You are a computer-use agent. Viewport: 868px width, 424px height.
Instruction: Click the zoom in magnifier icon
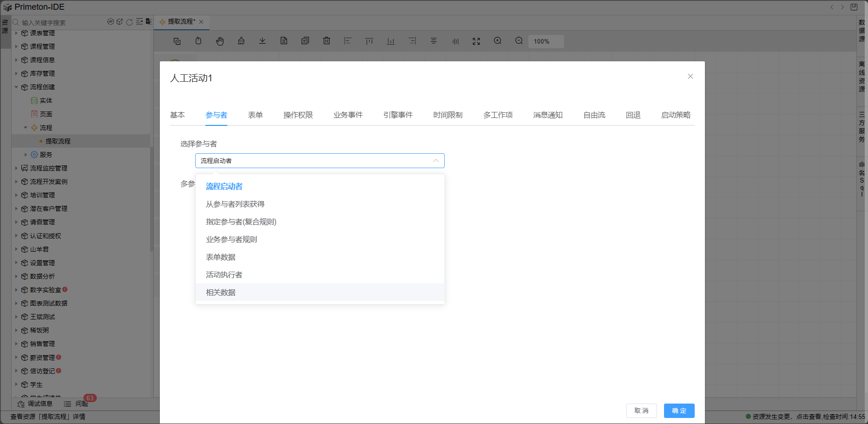click(x=498, y=41)
